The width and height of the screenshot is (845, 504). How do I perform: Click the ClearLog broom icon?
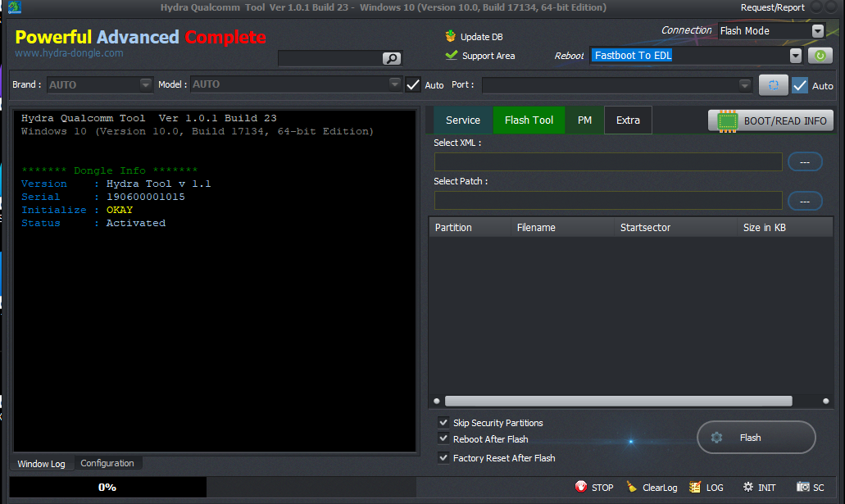point(632,487)
